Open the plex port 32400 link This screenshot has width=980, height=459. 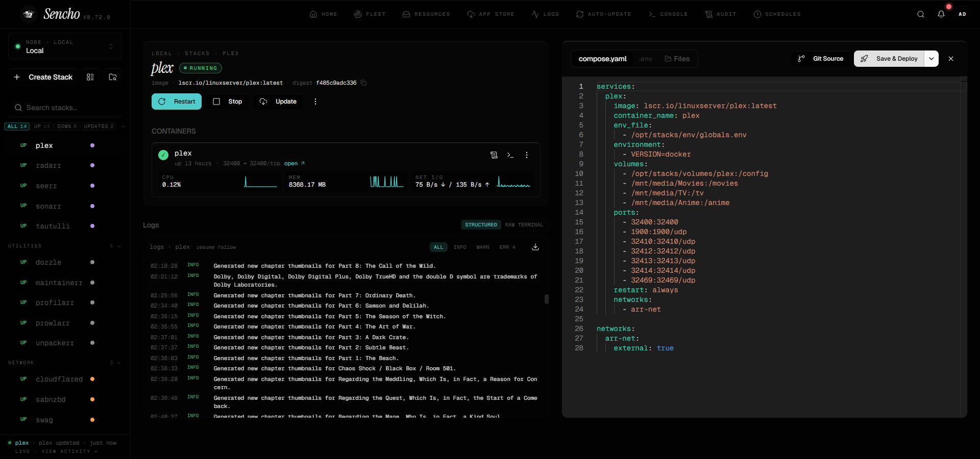click(x=294, y=164)
